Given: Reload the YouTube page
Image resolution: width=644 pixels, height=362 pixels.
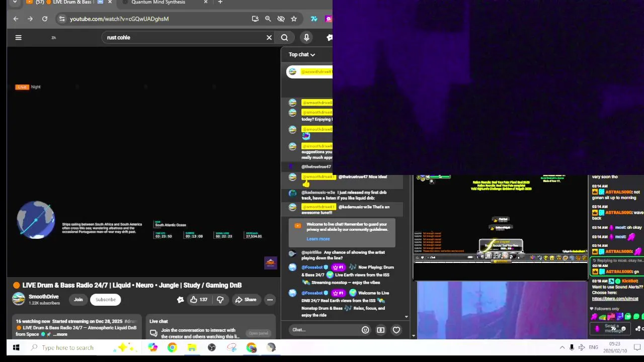Looking at the screenshot, I should (x=45, y=19).
